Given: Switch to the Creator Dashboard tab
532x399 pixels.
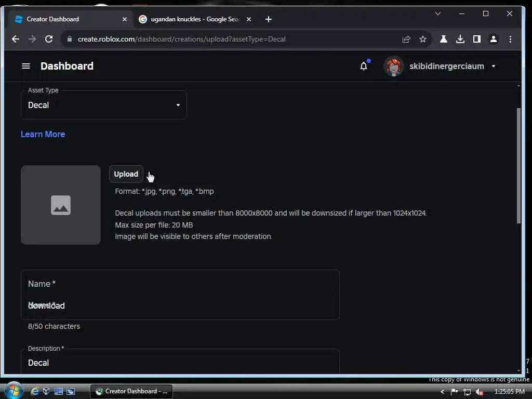Looking at the screenshot, I should [71, 19].
